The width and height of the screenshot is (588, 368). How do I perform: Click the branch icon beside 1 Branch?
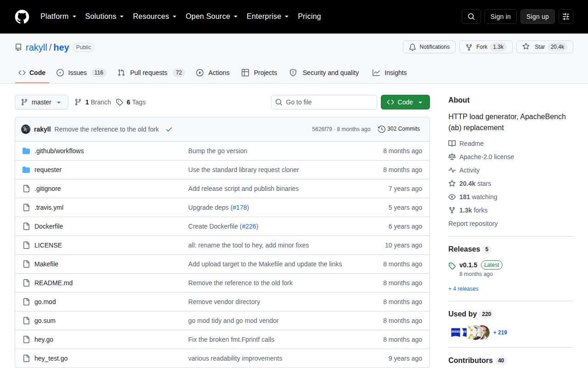(x=78, y=102)
